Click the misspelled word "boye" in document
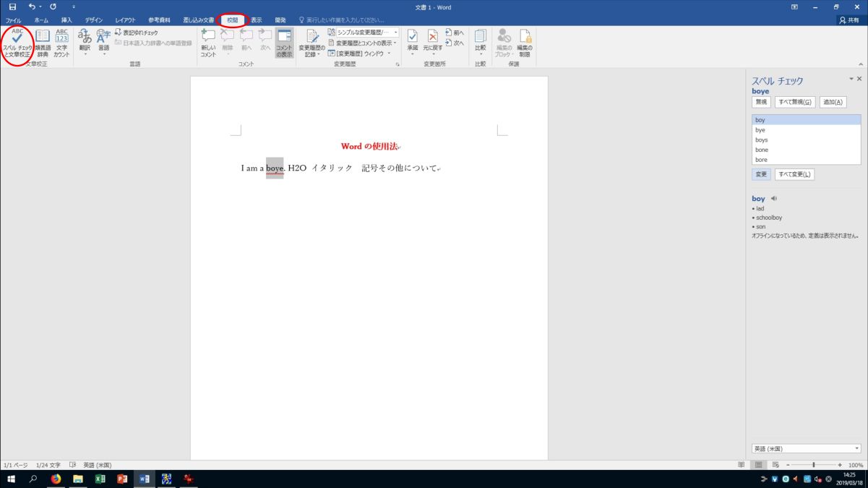 pyautogui.click(x=274, y=168)
